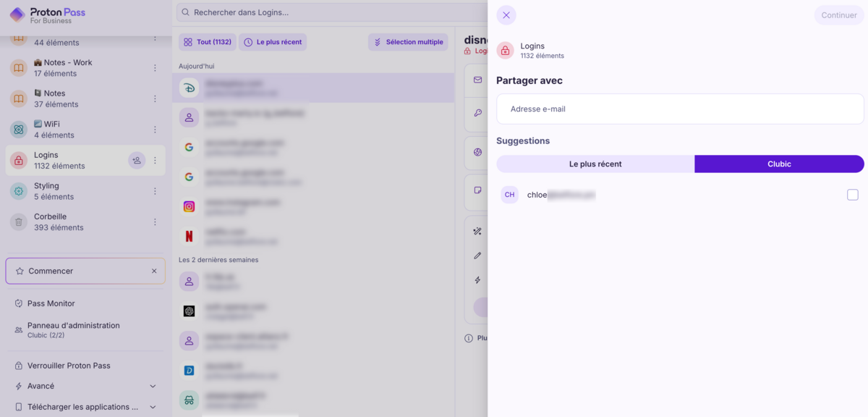Click the envelope icon in the item details
This screenshot has width=868, height=417.
pyautogui.click(x=477, y=80)
